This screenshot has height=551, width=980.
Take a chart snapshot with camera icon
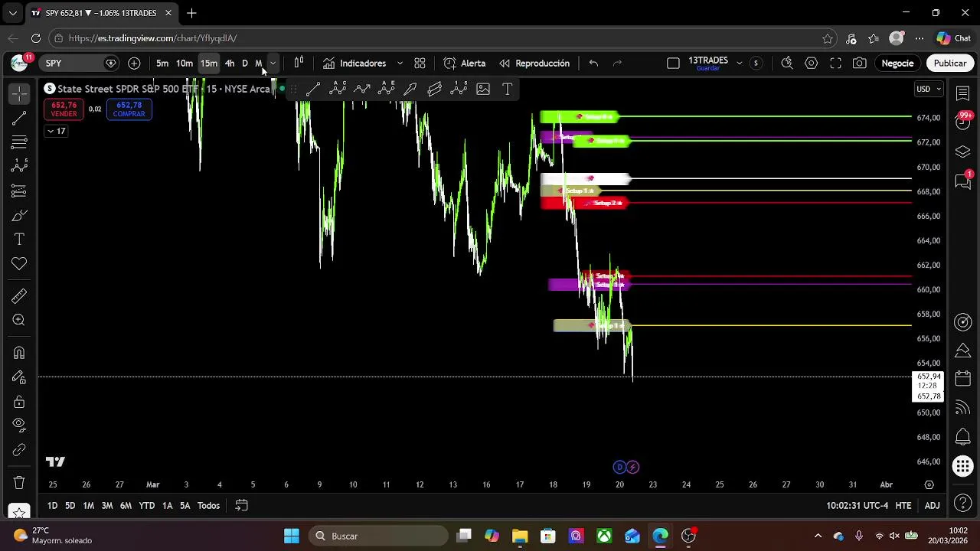(860, 64)
